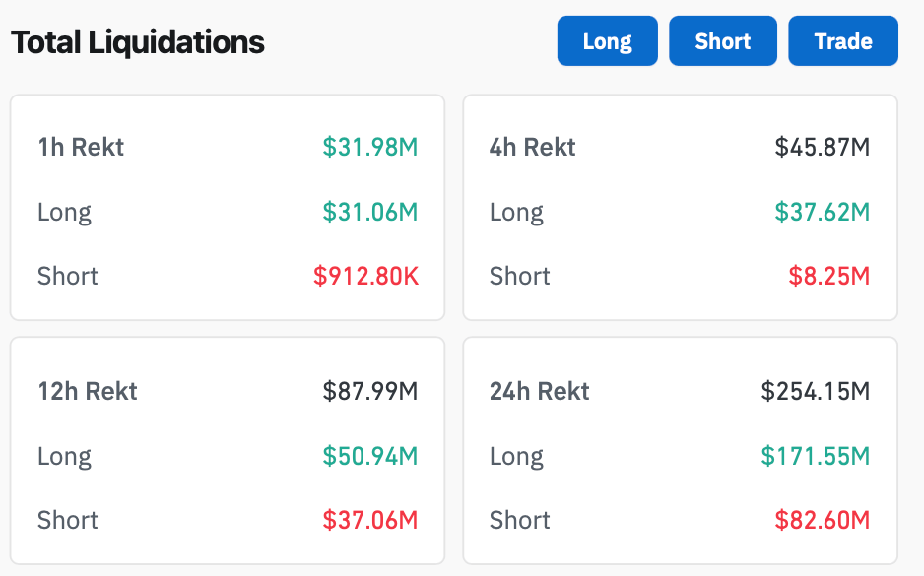Click the 1h Rekt label

tap(81, 148)
